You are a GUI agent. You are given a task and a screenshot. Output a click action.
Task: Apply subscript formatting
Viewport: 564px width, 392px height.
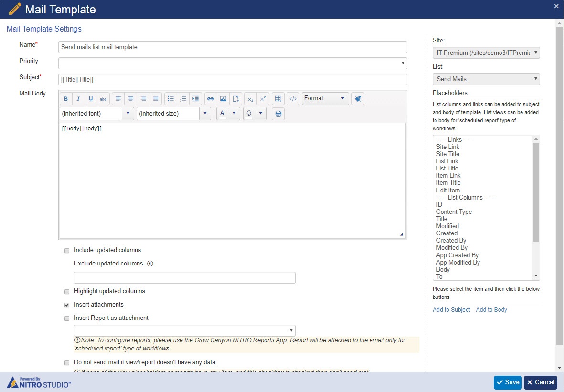(x=251, y=99)
